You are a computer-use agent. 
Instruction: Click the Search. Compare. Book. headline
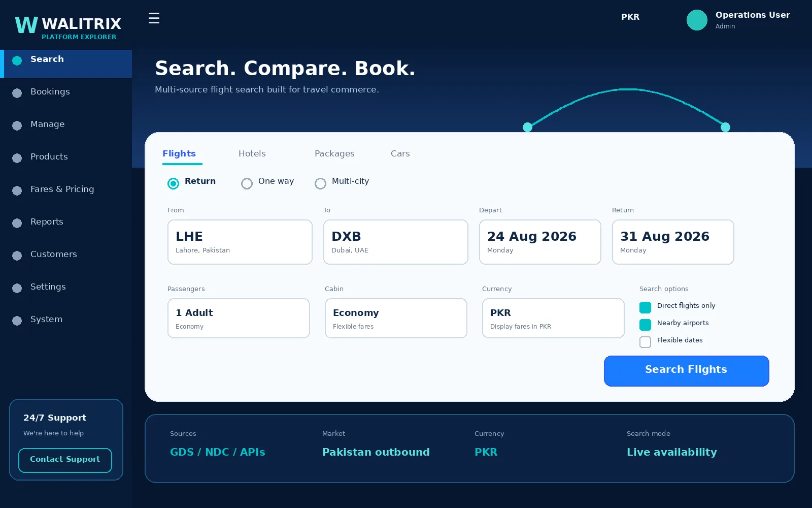click(285, 68)
